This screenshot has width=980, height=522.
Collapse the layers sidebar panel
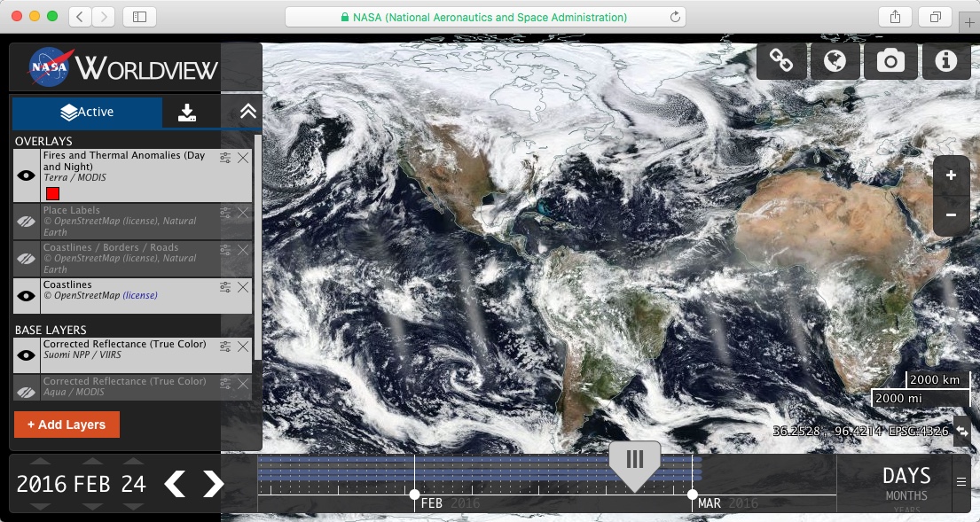pos(248,112)
